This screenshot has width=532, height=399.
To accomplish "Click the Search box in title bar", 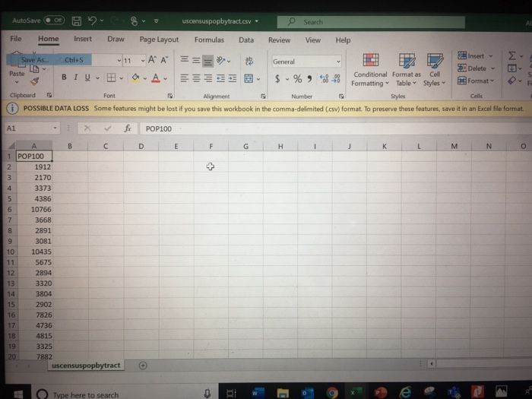I will tap(371, 22).
